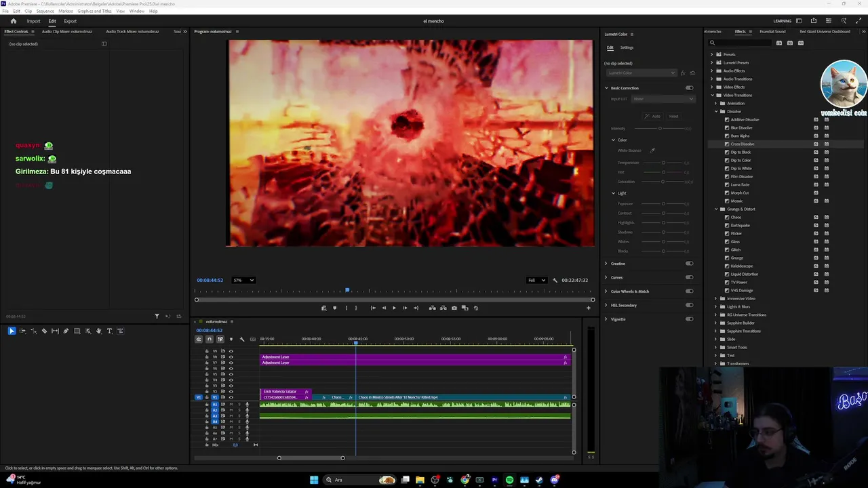Toggle insert sequences as nests
The height and width of the screenshot is (488, 868).
click(x=199, y=339)
